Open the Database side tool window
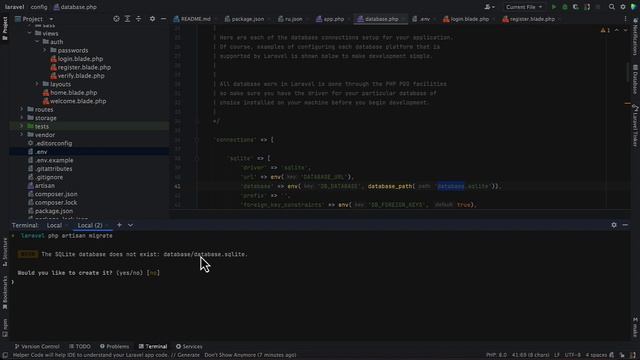The width and height of the screenshot is (640, 360). (x=635, y=79)
